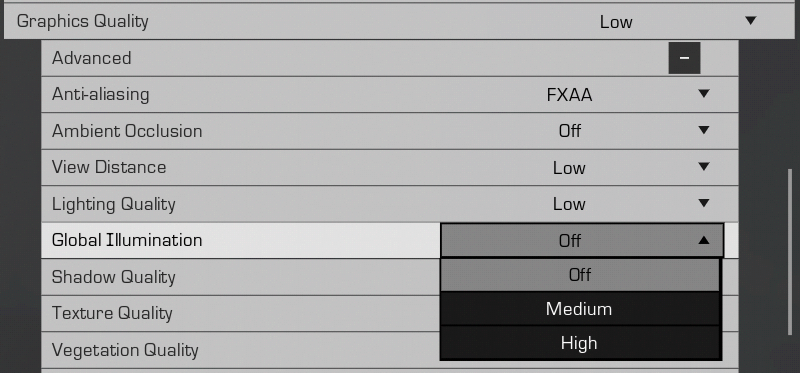Image resolution: width=800 pixels, height=373 pixels.
Task: Click the Shadow Quality row label
Action: click(113, 277)
